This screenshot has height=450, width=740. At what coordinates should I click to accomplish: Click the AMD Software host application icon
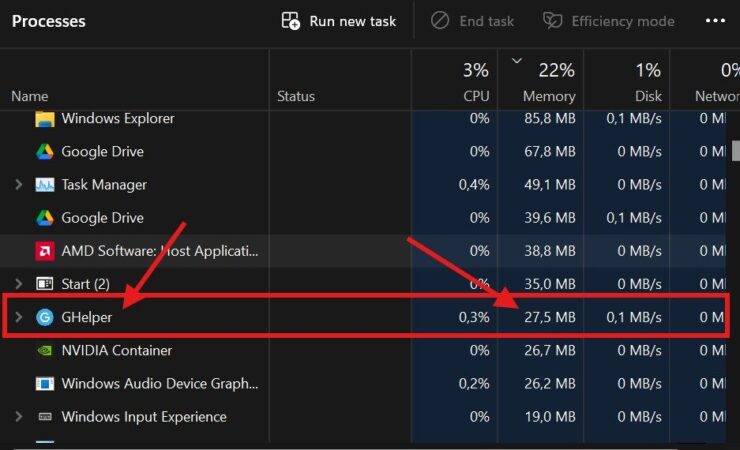(45, 251)
